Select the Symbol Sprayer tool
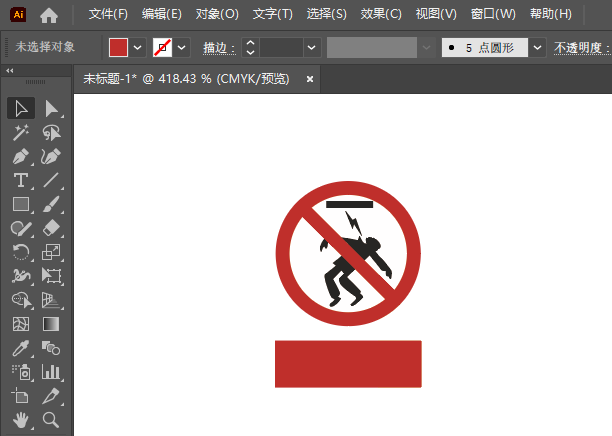The width and height of the screenshot is (612, 436). pos(21,372)
